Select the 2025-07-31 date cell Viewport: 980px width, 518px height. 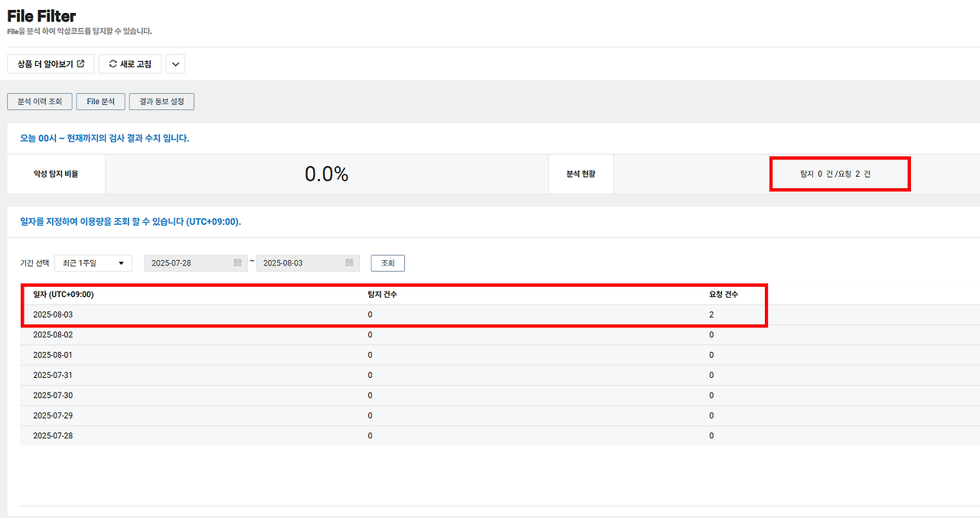[x=53, y=375]
